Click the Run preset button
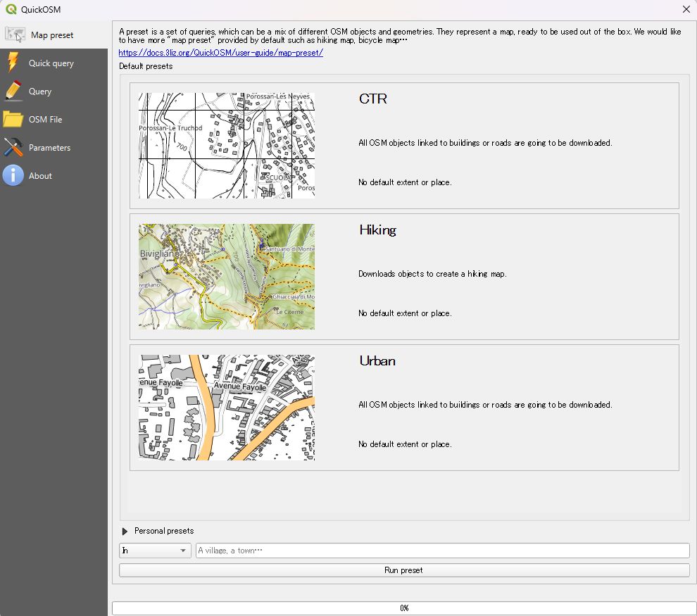697x616 pixels. [x=404, y=570]
